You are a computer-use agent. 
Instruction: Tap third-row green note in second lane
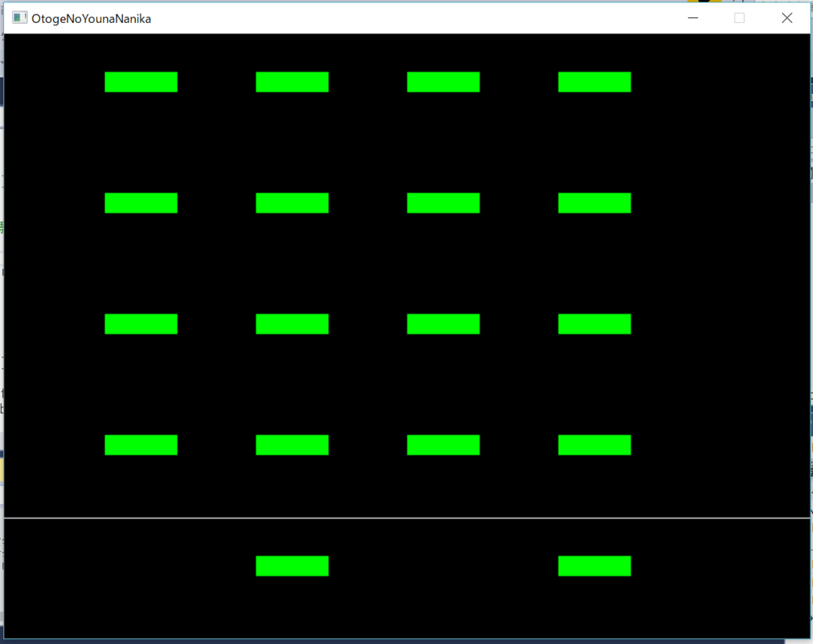[292, 324]
